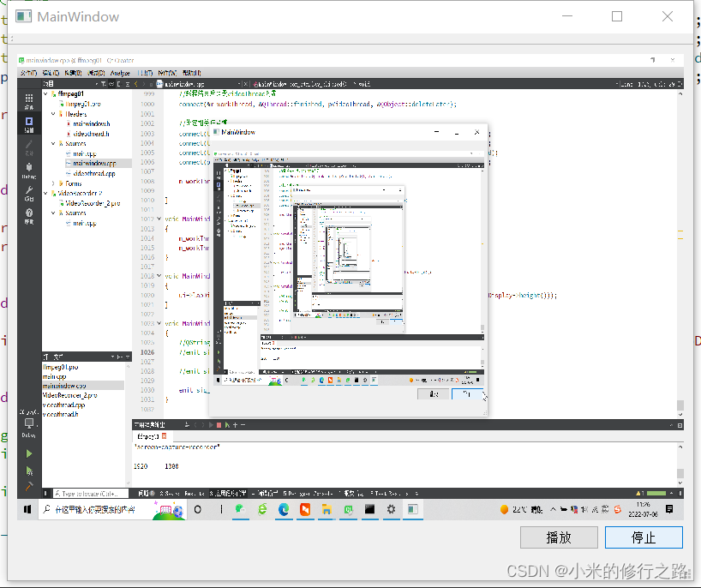Screen dimensions: 701x588
Task: Click the 停止 button
Action: [644, 537]
